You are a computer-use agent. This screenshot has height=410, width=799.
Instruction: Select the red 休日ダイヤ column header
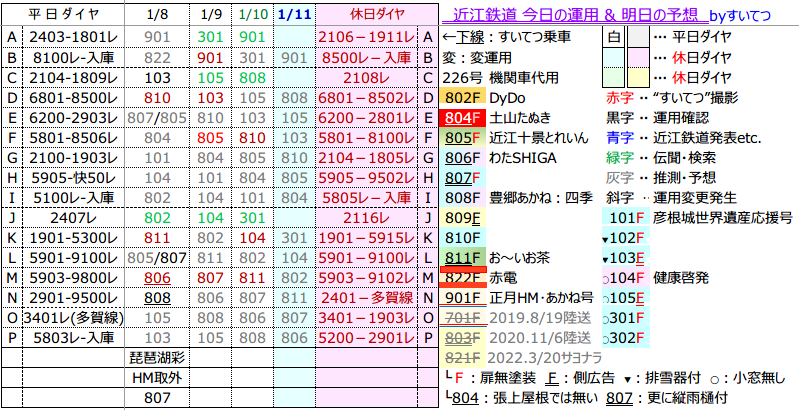click(x=377, y=14)
